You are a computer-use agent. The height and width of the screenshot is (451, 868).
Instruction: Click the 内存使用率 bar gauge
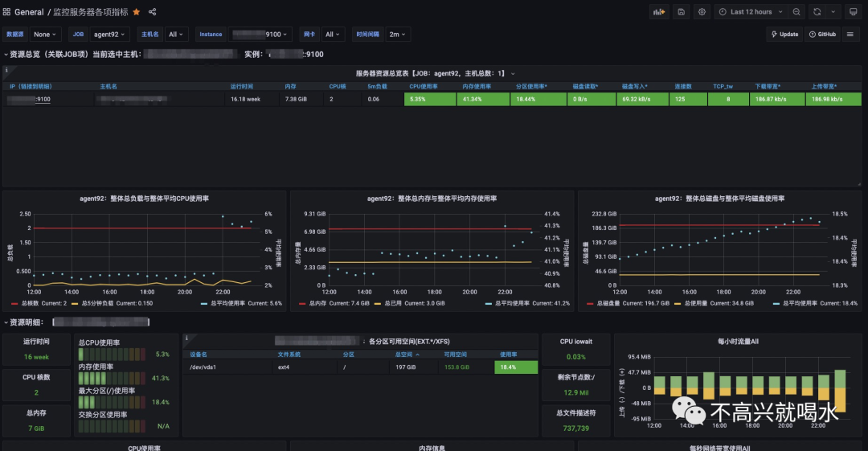[x=112, y=379]
